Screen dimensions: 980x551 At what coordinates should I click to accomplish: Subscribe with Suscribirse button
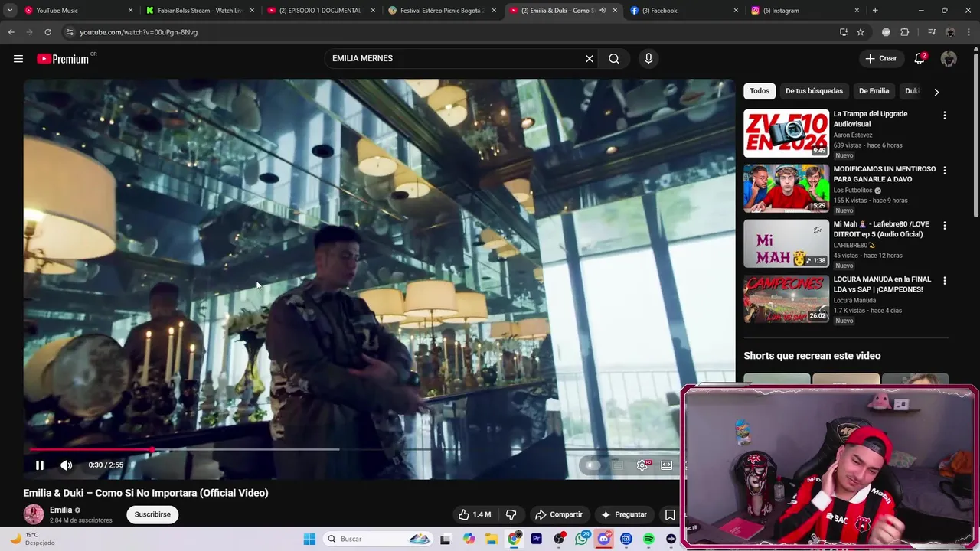point(152,514)
